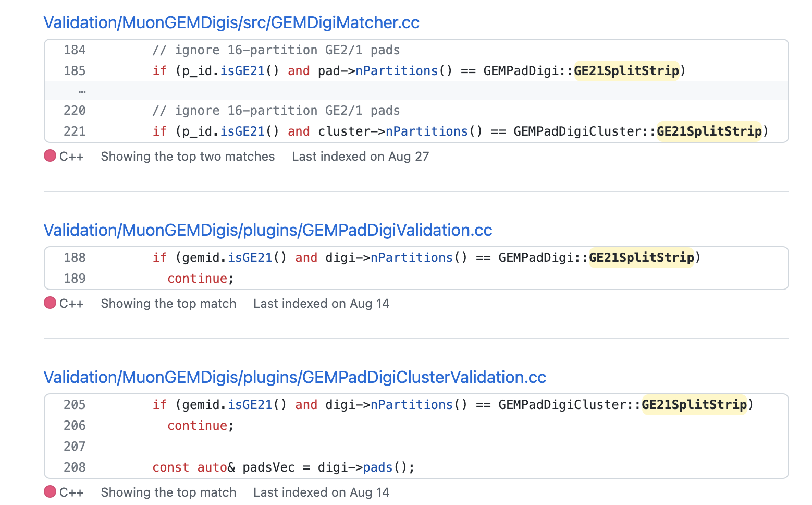Click 'cluster->nPartitions' on line 221
Viewport: 812px width, 505px height.
[393, 131]
